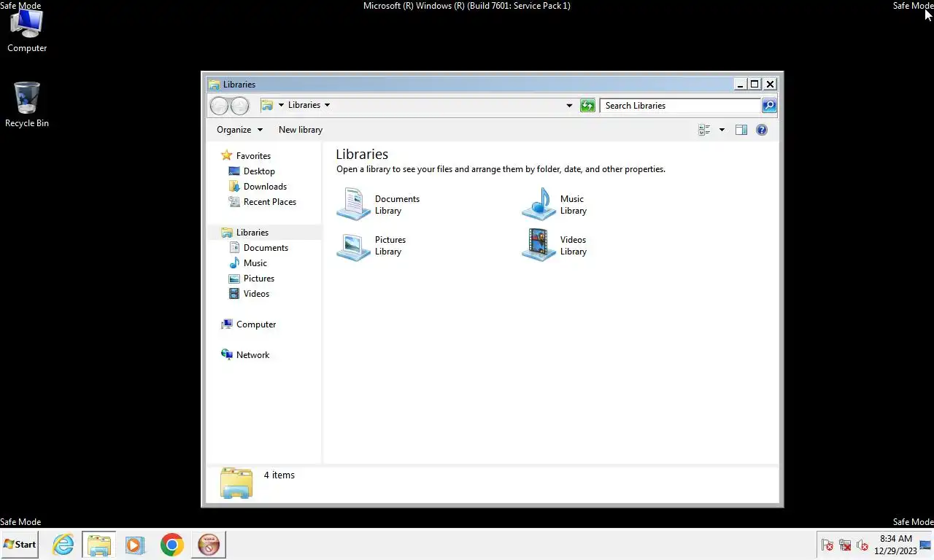Click the network tray icon with red X
This screenshot has height=560, width=934.
[x=844, y=545]
